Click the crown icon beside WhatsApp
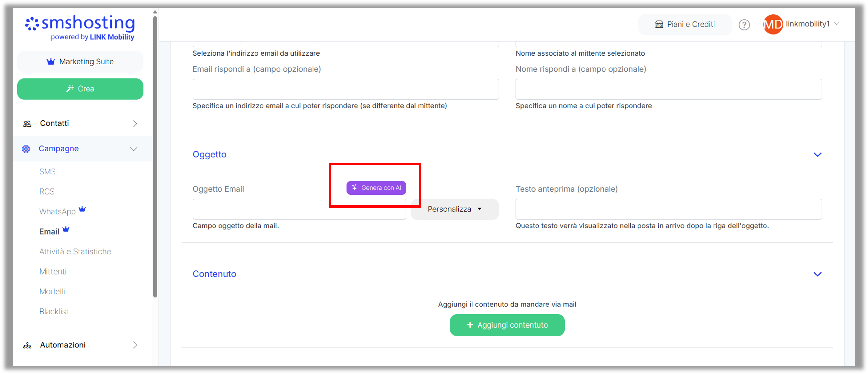 click(82, 209)
